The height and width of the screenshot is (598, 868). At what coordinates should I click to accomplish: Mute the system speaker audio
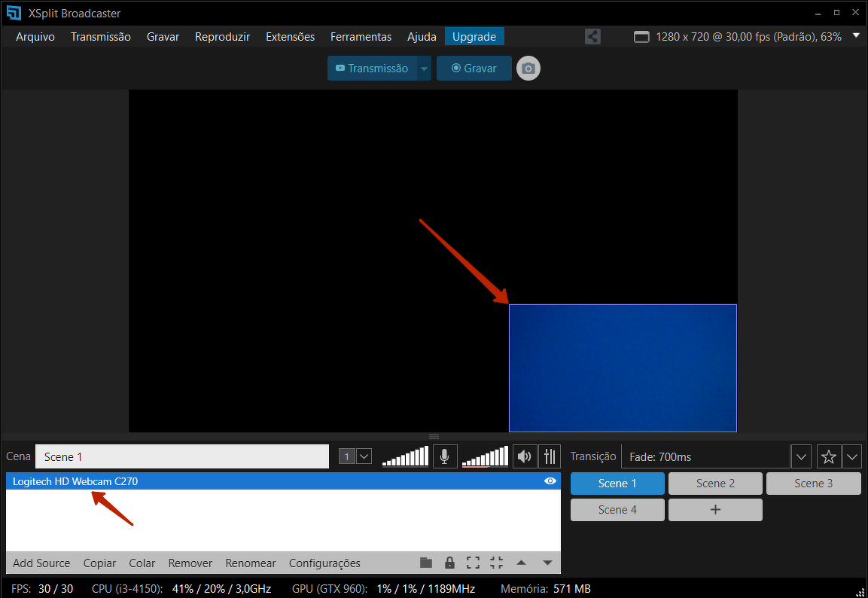click(x=524, y=456)
